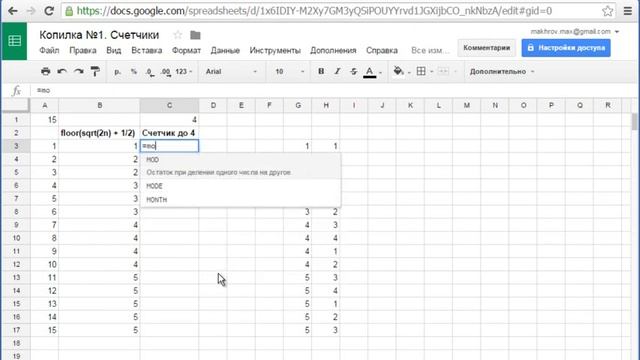Open the Arial font family dropdown
This screenshot has height=360, width=640.
tap(231, 71)
